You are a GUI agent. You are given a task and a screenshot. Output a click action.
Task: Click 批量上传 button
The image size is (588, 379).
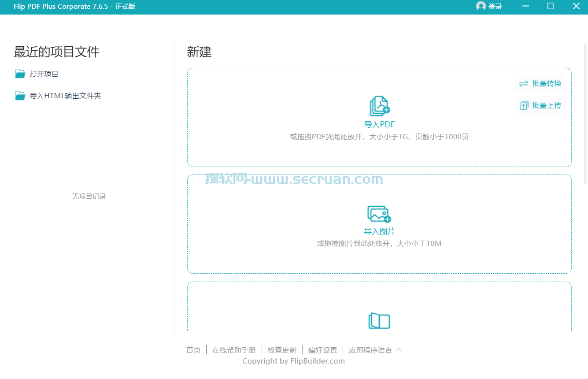tap(540, 106)
